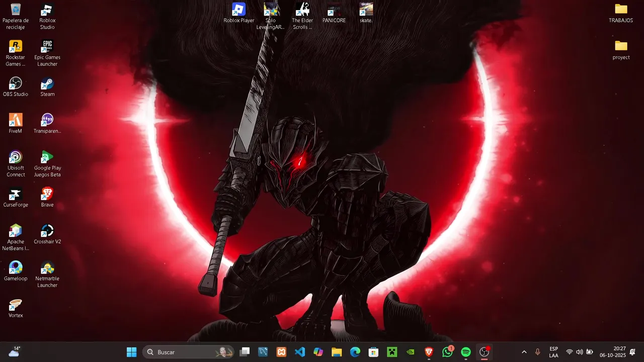This screenshot has width=644, height=362.
Task: Select the PANICORE desktop shortcut
Action: click(334, 13)
